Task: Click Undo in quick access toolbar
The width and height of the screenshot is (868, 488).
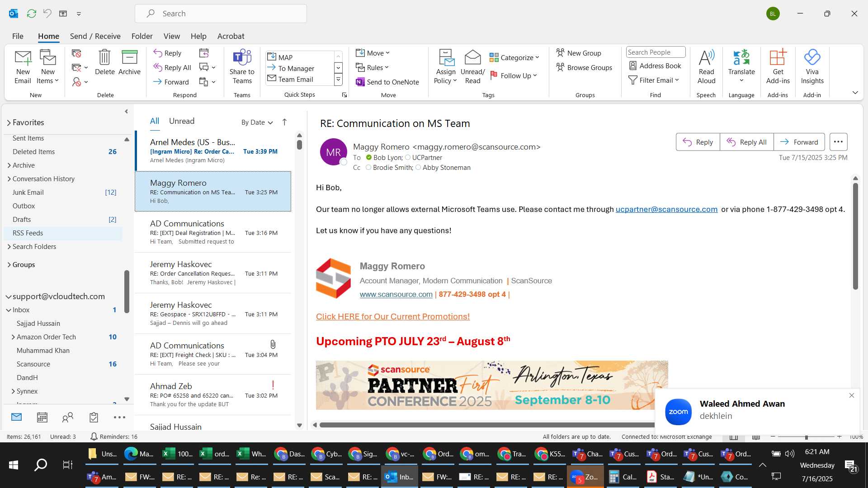Action: 47,14
